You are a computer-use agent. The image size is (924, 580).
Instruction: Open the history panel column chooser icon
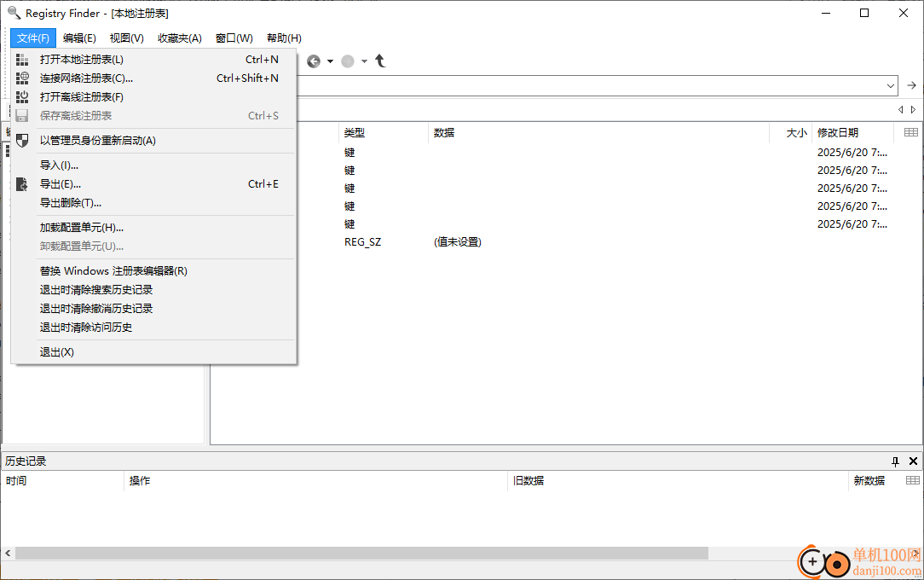coord(912,480)
